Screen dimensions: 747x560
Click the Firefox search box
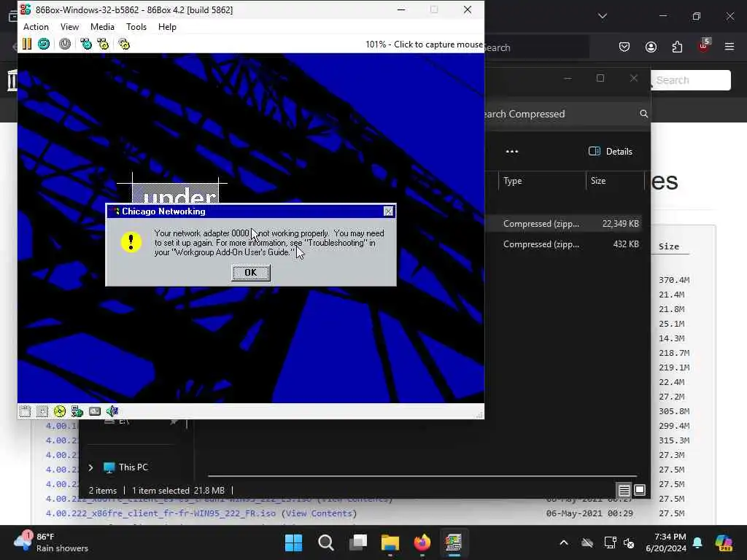pos(536,47)
